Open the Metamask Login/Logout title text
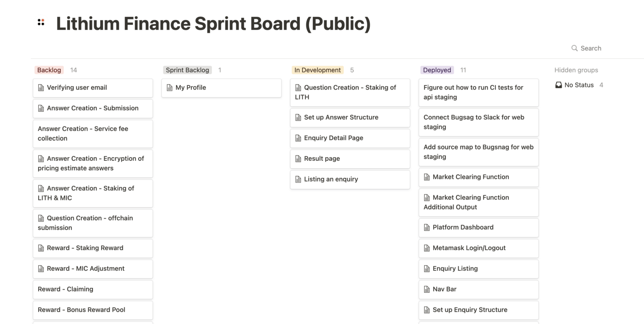The image size is (644, 324). 469,248
